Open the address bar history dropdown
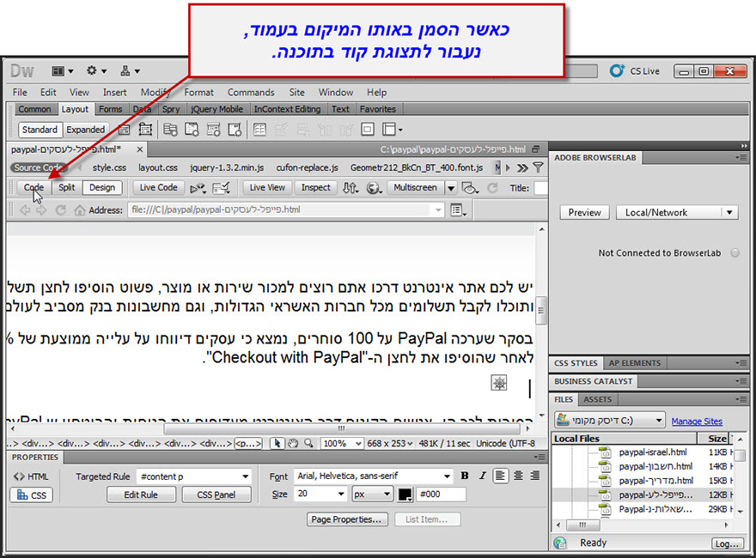Screen dimensions: 756x558 (x=438, y=210)
